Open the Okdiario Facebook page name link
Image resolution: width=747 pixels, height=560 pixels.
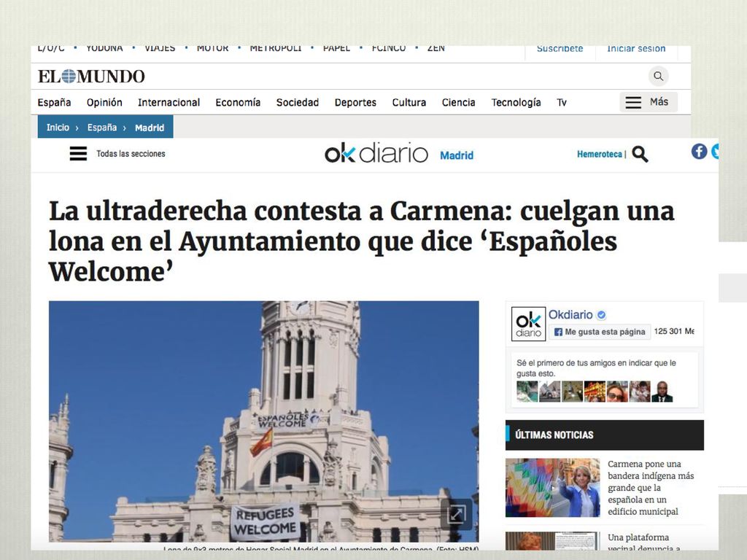[x=570, y=314]
